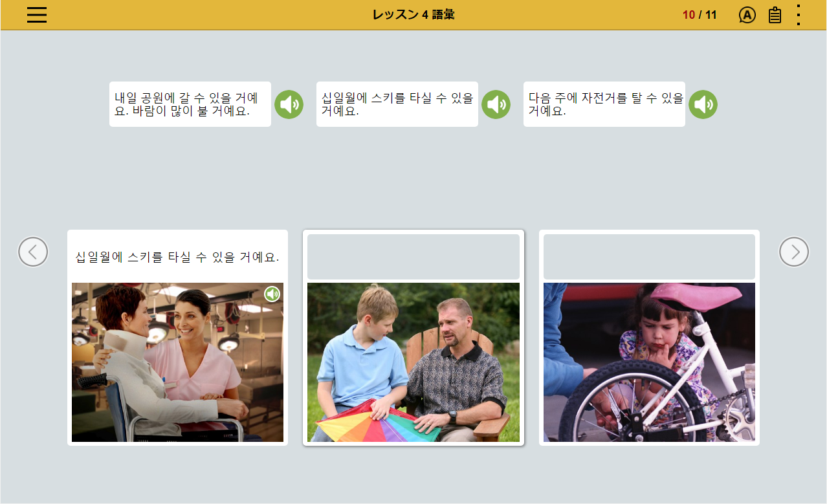Select the sentence card about going to the park
This screenshot has width=827, height=504.
pyautogui.click(x=190, y=104)
